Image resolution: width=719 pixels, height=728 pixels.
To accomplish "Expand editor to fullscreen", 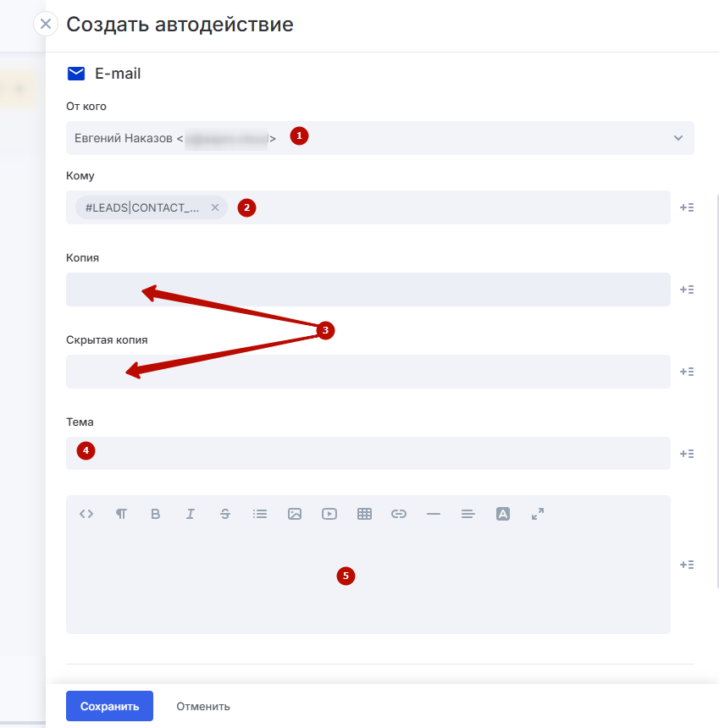I will click(538, 514).
